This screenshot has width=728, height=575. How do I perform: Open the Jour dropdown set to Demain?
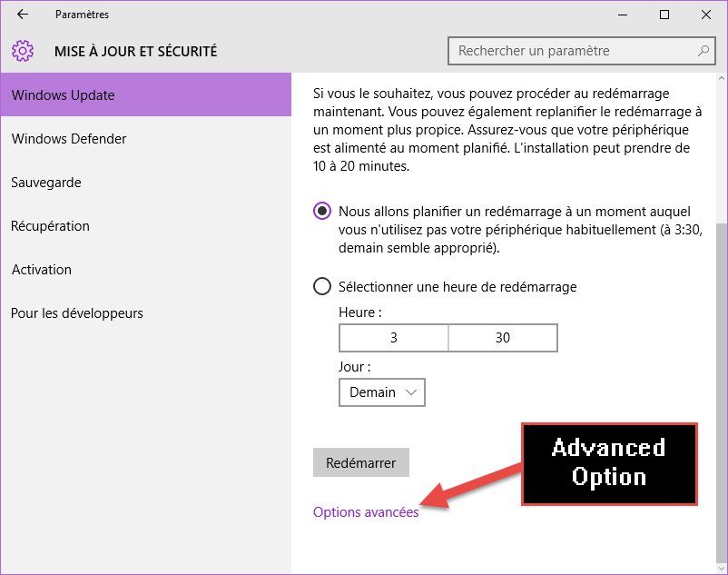click(382, 392)
